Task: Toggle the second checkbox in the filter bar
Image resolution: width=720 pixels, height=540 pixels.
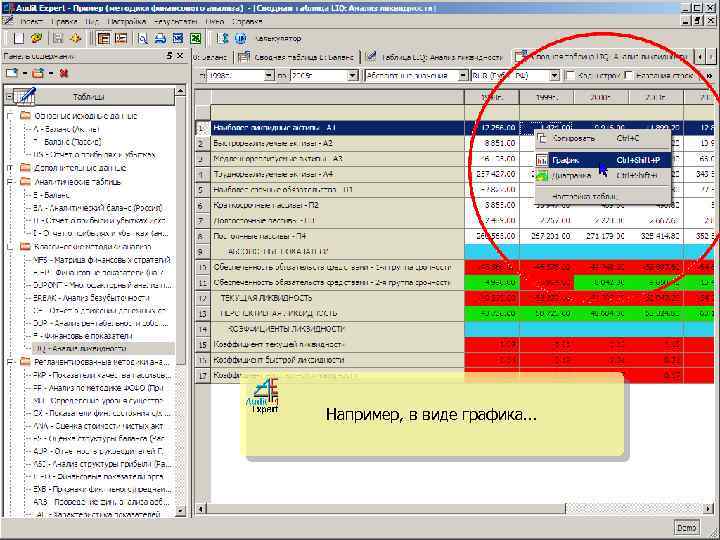Action: point(629,75)
